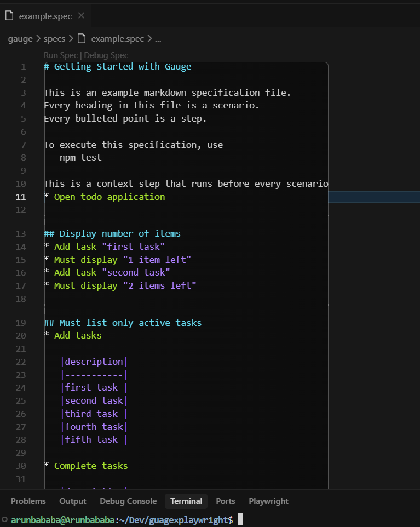Image resolution: width=420 pixels, height=527 pixels.
Task: Expand the example.spec breadcrumb item
Action: click(118, 39)
